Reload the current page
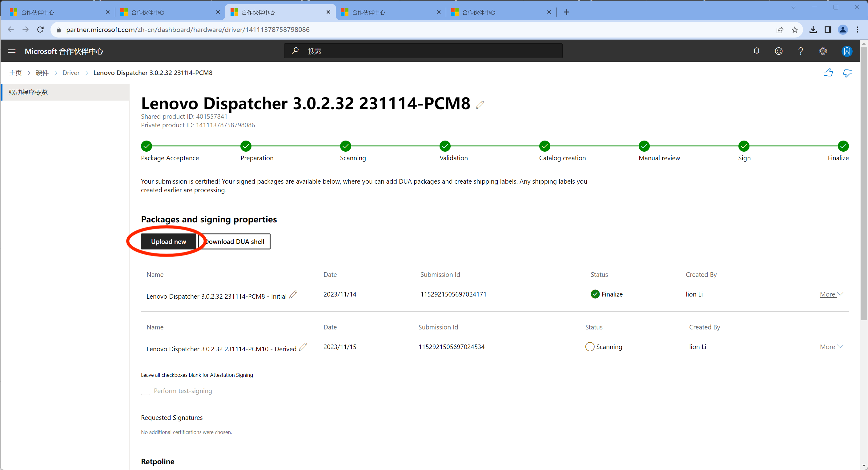 [x=40, y=30]
